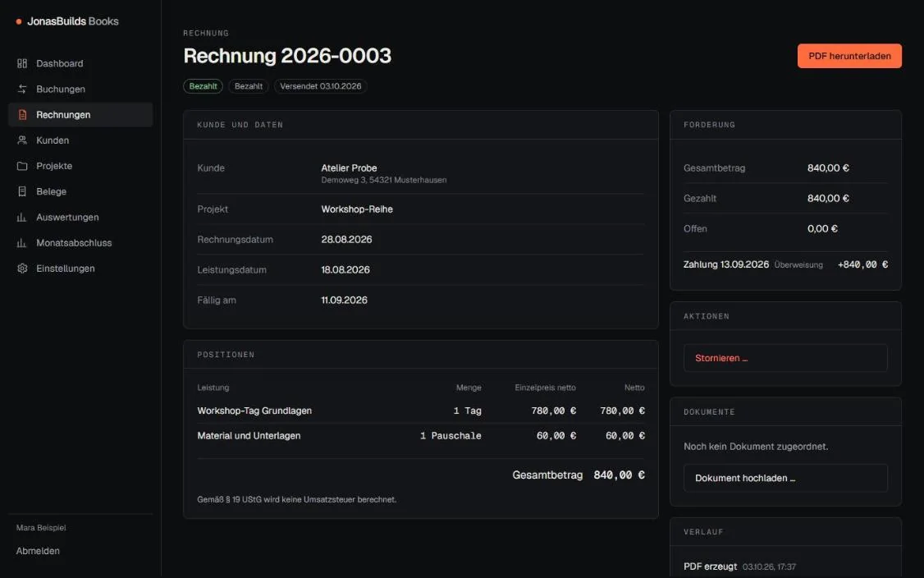
Task: Click the Projekte folder icon
Action: [22, 166]
